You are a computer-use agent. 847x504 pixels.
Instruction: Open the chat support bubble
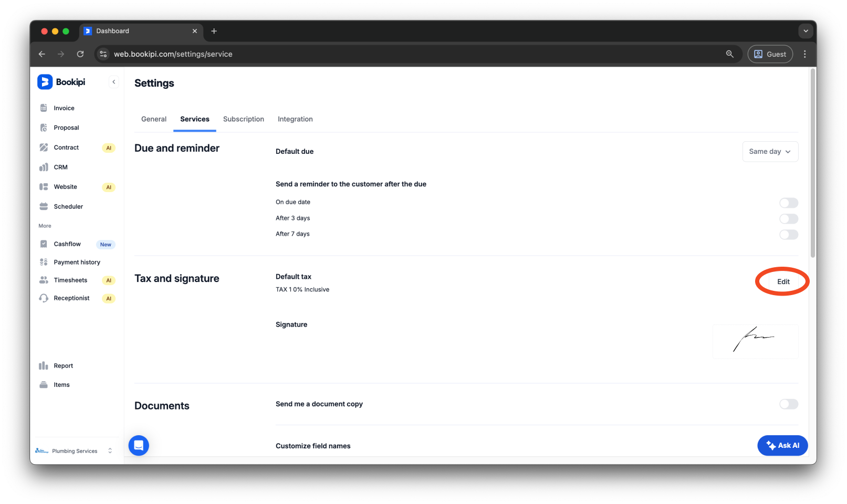point(138,445)
